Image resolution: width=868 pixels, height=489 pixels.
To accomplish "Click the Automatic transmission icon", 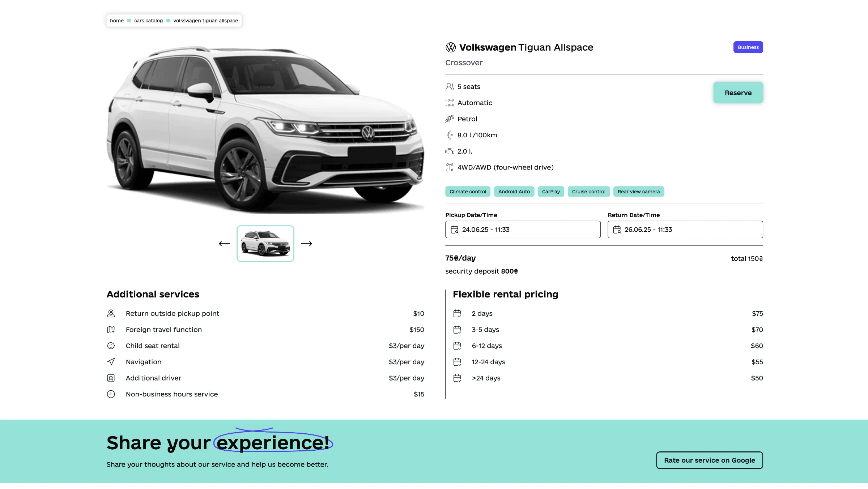I will [450, 103].
